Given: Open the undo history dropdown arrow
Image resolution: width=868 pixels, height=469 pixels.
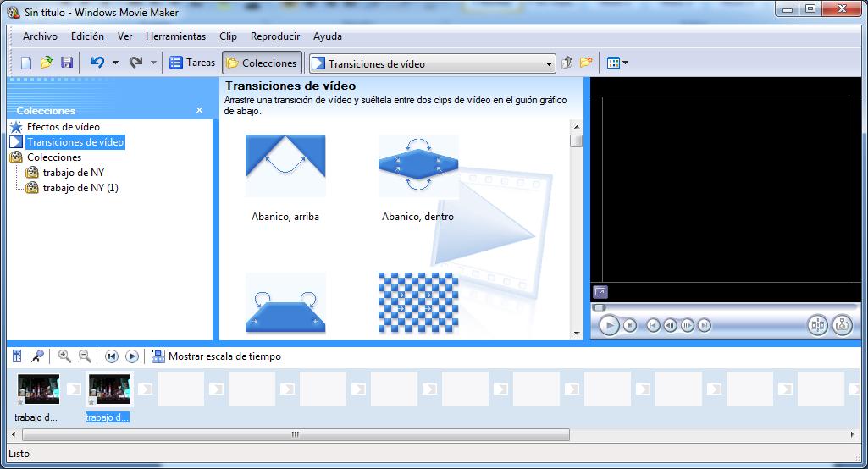Looking at the screenshot, I should 114,63.
